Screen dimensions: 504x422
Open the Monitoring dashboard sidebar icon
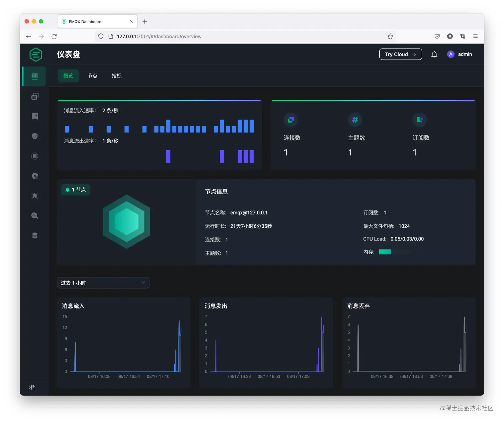point(35,76)
